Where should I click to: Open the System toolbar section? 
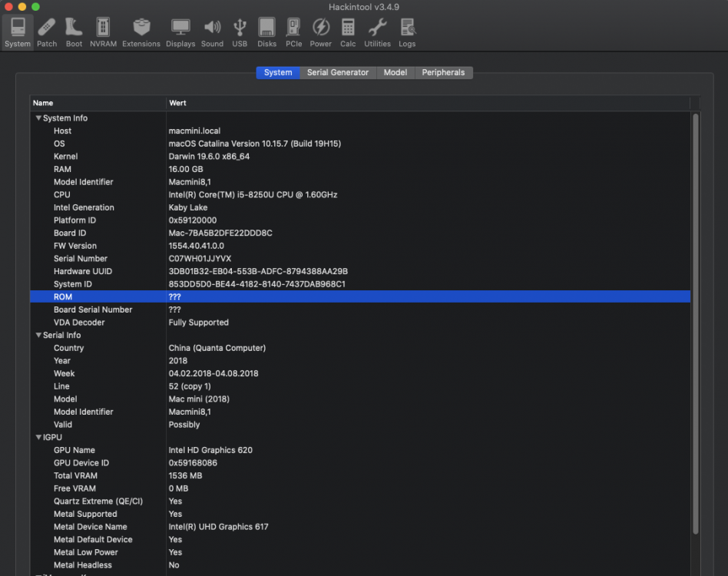click(x=18, y=32)
